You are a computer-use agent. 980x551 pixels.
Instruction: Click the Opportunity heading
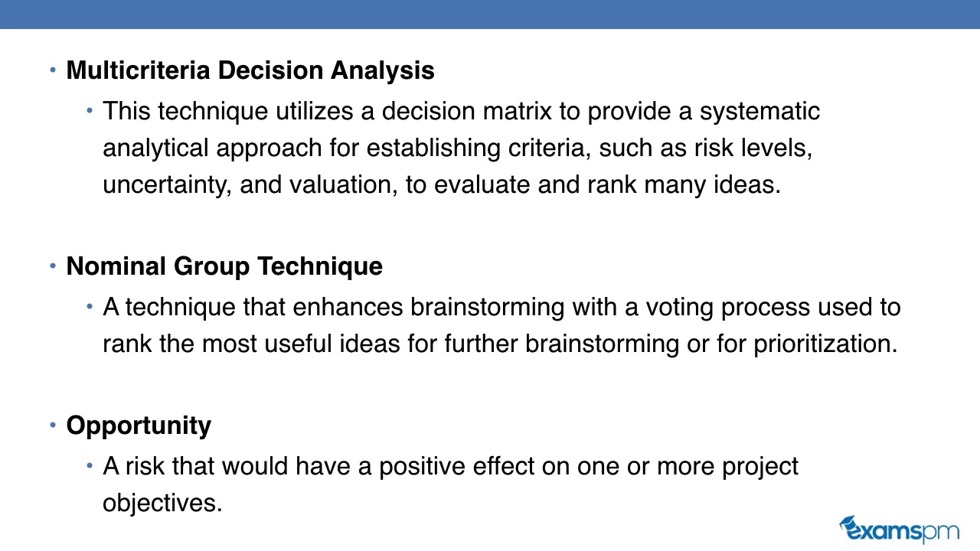click(139, 425)
